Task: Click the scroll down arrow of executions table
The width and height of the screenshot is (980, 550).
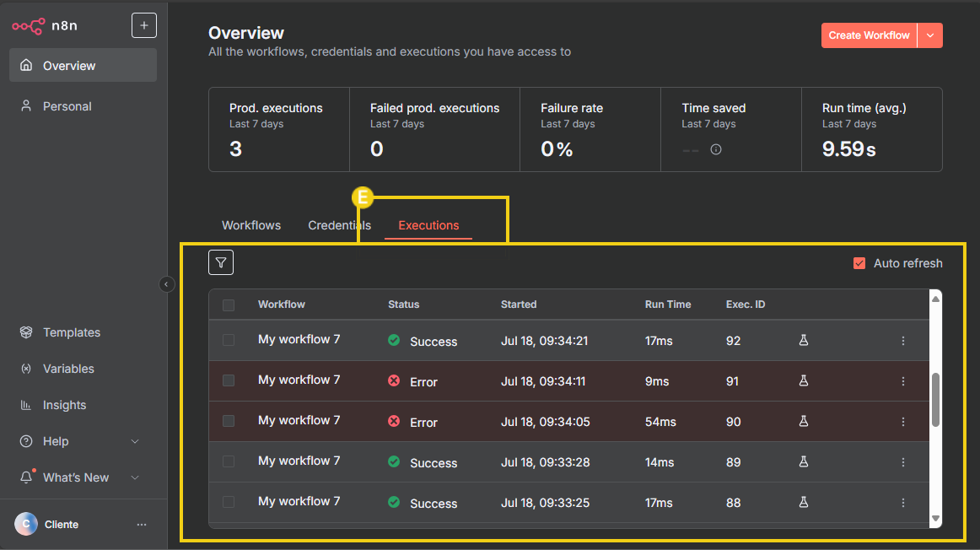Action: pos(935,518)
